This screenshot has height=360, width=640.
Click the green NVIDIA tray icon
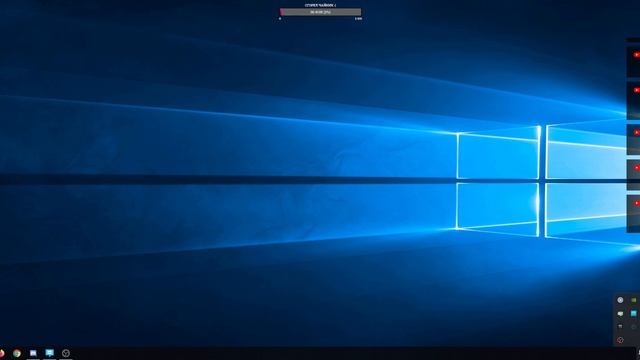tap(633, 300)
